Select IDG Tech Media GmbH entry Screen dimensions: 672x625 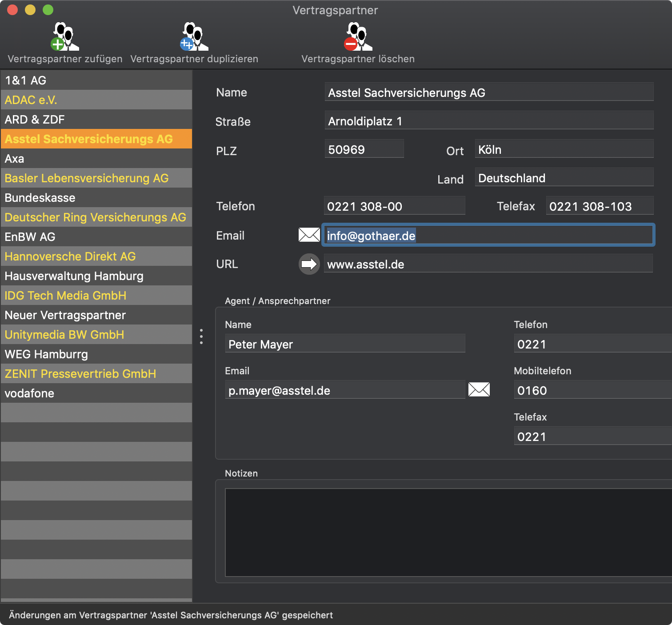tap(96, 295)
